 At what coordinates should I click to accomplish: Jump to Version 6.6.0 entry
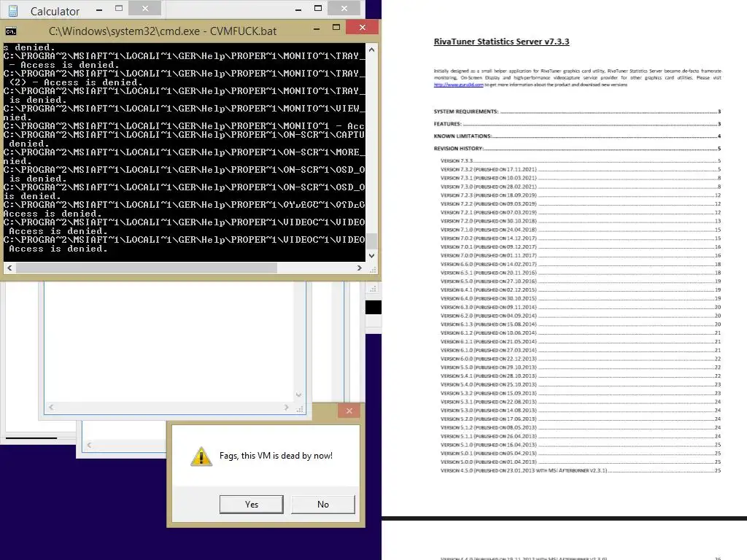(x=580, y=264)
